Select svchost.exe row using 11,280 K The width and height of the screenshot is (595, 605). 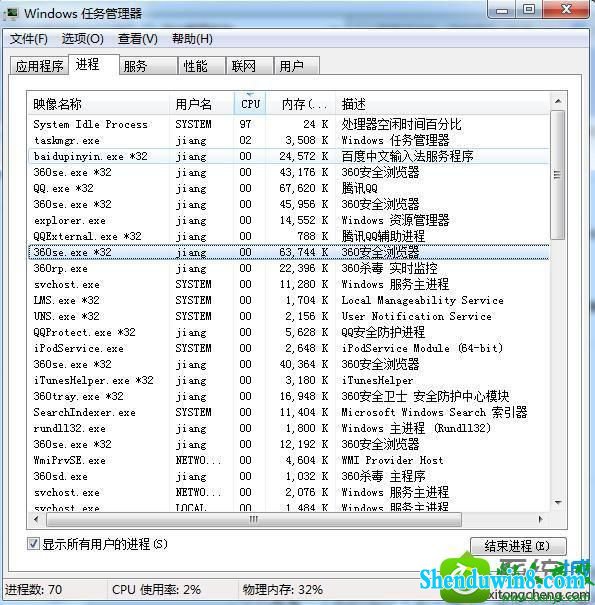[288, 284]
